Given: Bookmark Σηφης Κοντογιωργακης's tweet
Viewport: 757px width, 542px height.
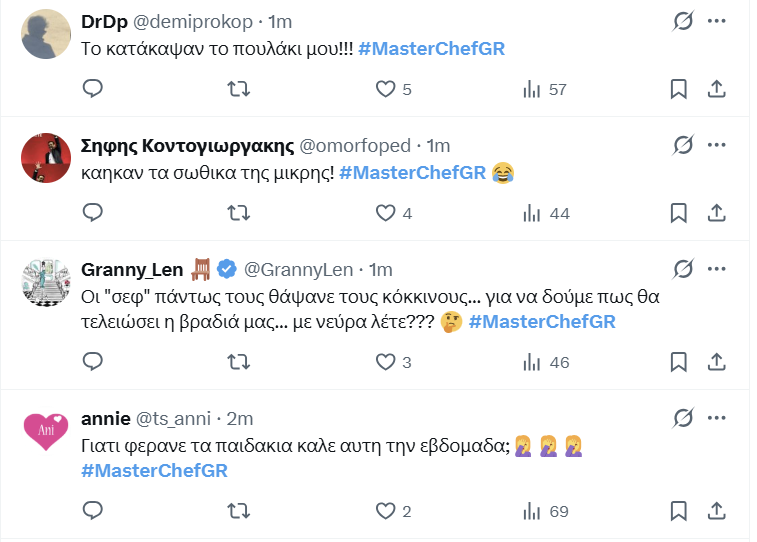Looking at the screenshot, I should [678, 213].
